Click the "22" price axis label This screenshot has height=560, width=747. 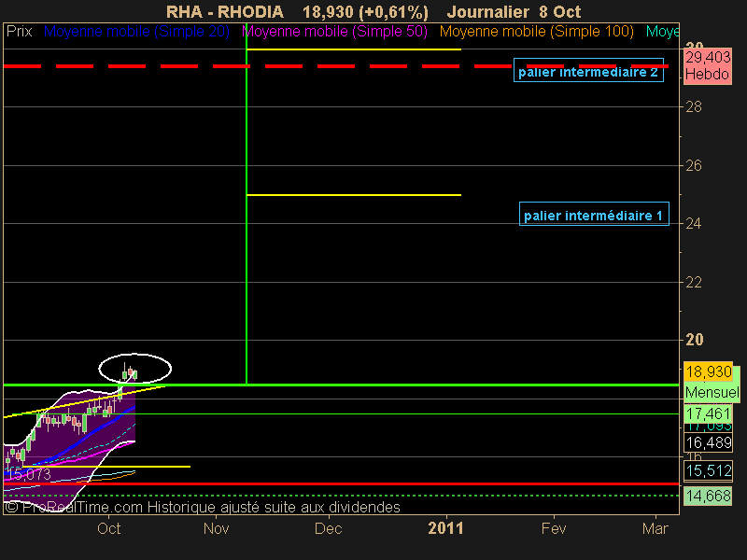694,283
